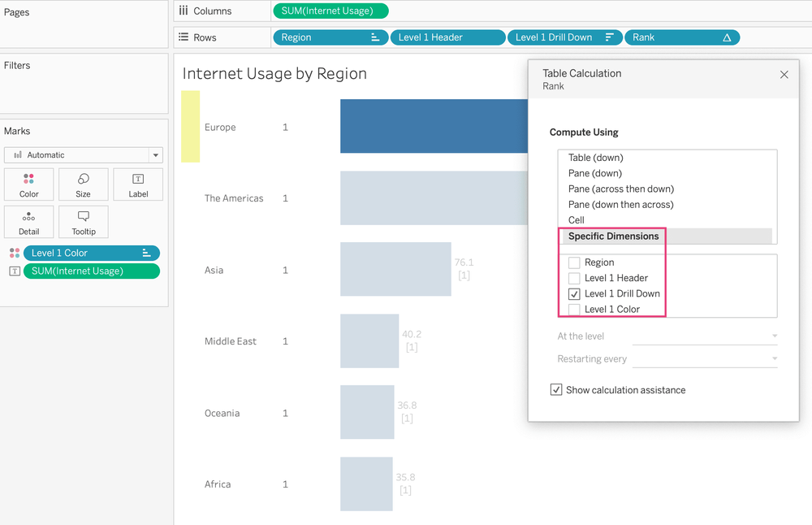Disable Show calculation assistance
This screenshot has height=525, width=812.
click(x=556, y=389)
